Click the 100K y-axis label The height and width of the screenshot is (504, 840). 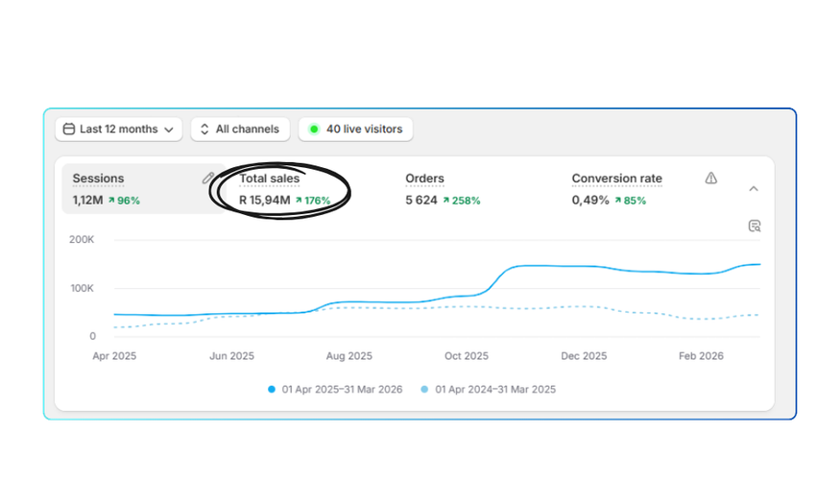point(82,288)
